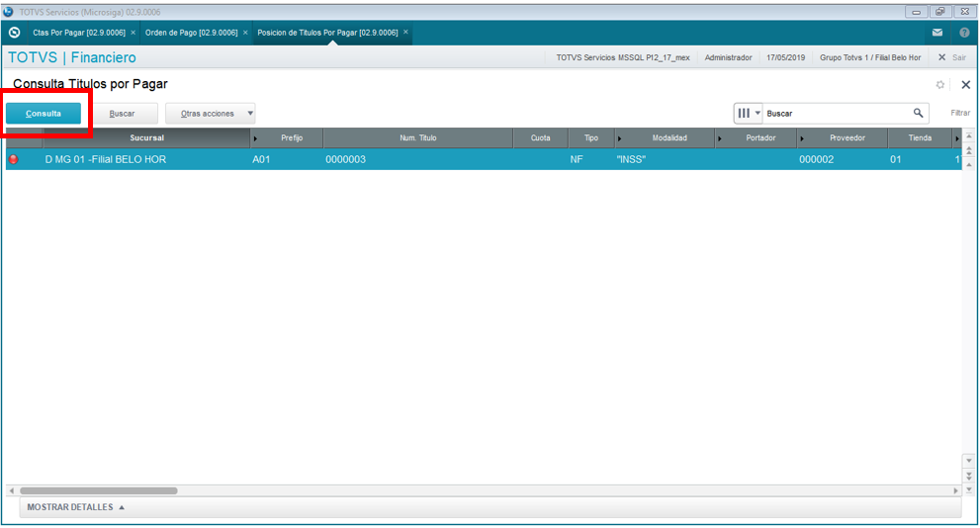The image size is (980, 528).
Task: Open the column selector dropdown icon
Action: tap(749, 113)
